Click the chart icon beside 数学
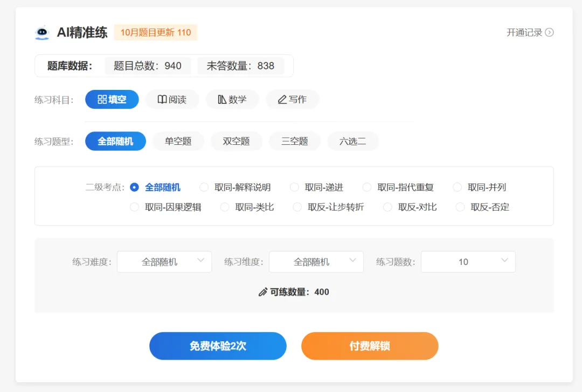The height and width of the screenshot is (392, 582). tap(223, 99)
